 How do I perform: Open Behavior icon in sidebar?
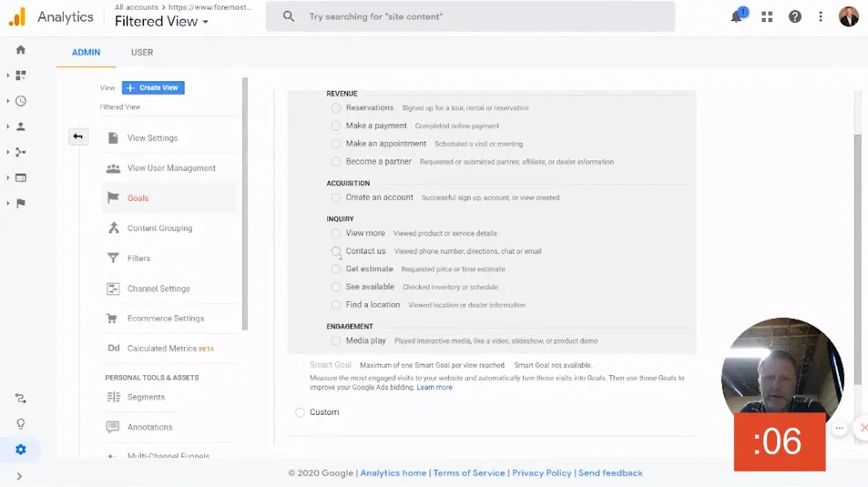(x=21, y=178)
